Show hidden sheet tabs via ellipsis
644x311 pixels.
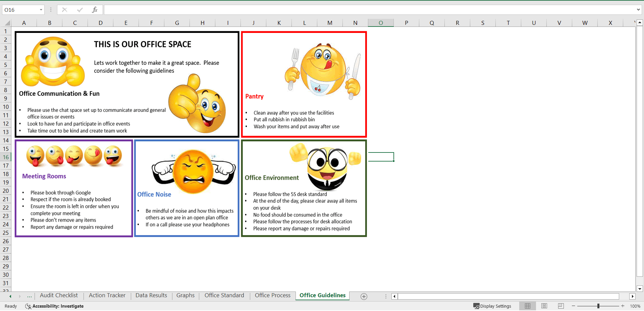(x=30, y=296)
